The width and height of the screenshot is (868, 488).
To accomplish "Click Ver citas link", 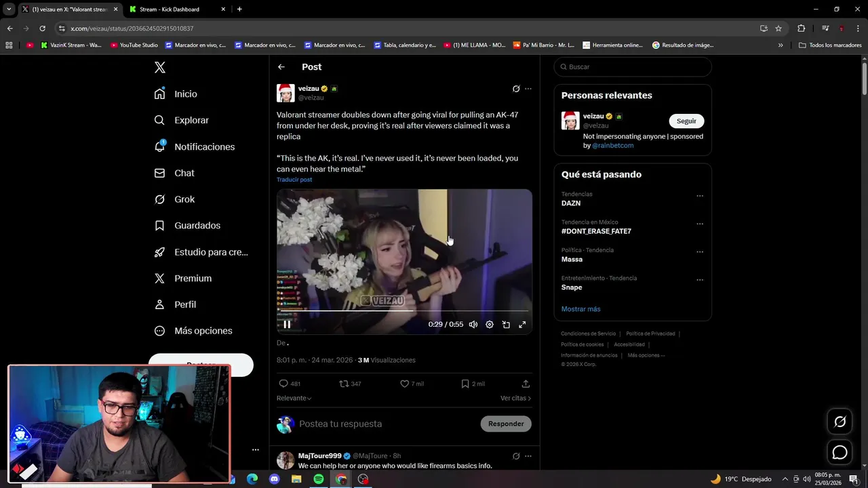I will (x=515, y=399).
